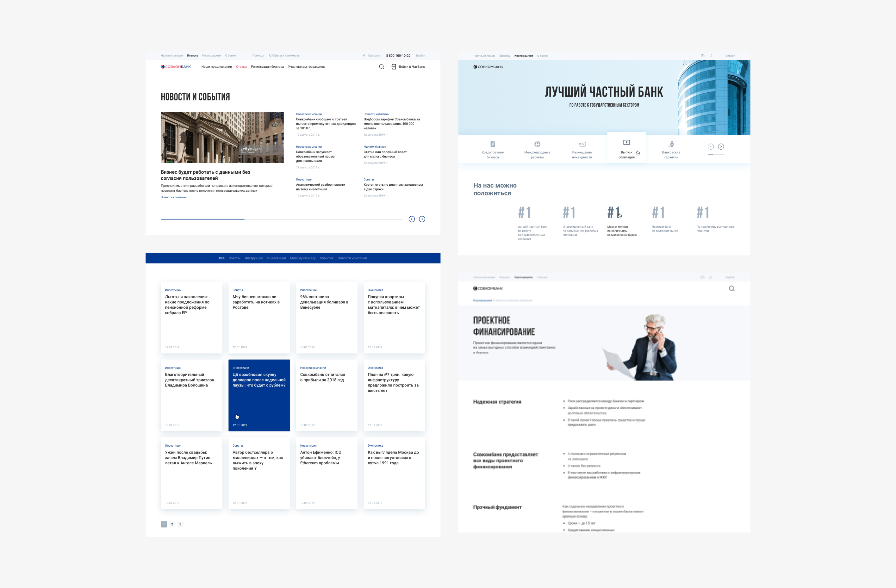Open headline Бизнес будет работать с данными

tap(206, 175)
